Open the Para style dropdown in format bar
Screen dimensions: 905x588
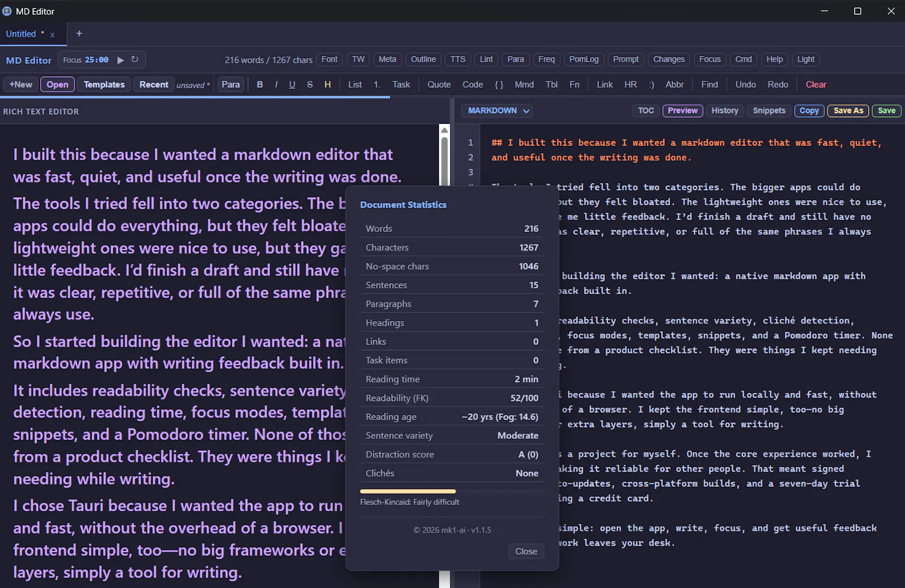231,84
